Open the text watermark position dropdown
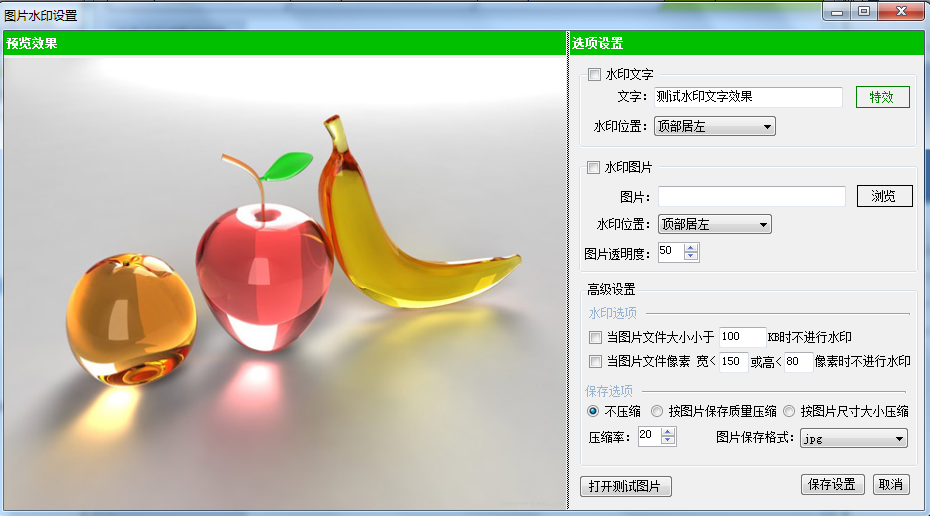Viewport: 930px width, 516px height. point(715,127)
